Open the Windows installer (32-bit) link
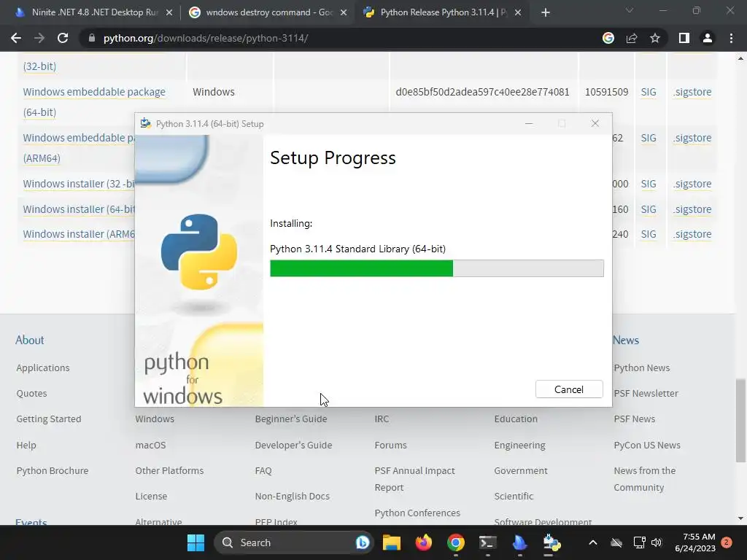 pos(79,184)
